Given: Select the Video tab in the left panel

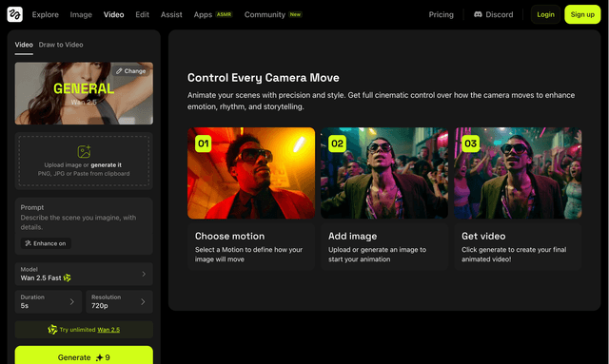Looking at the screenshot, I should click(x=24, y=45).
